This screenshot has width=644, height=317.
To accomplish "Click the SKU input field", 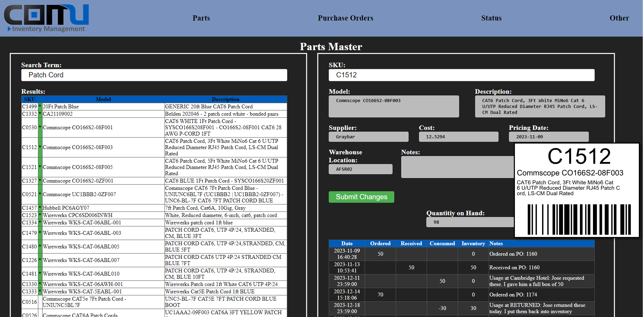I will pos(462,75).
